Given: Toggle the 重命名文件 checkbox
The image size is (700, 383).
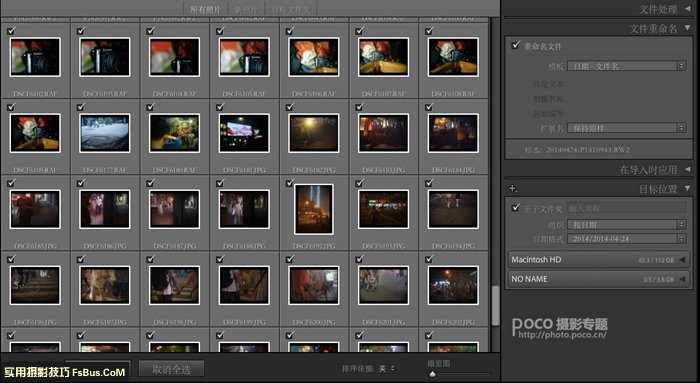Looking at the screenshot, I should (516, 46).
